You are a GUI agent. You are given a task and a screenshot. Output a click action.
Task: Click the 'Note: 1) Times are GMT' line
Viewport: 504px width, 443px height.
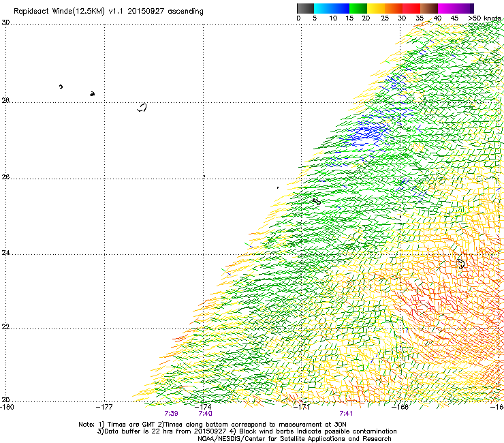click(x=212, y=425)
